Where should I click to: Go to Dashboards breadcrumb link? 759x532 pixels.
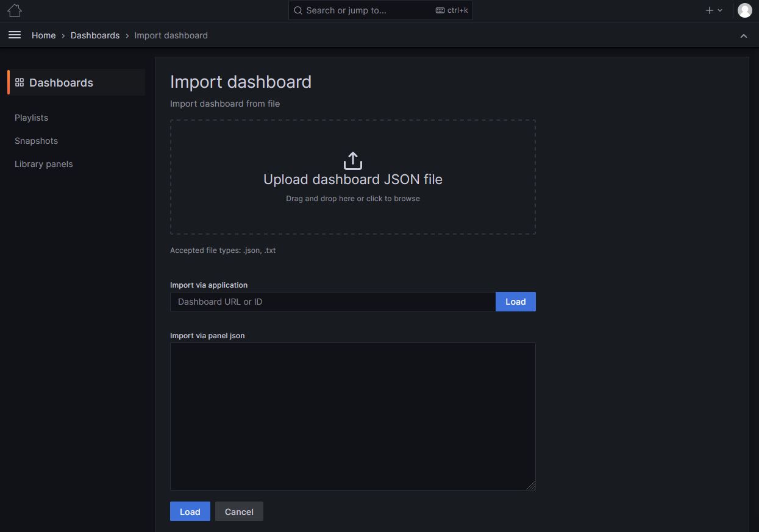(95, 35)
